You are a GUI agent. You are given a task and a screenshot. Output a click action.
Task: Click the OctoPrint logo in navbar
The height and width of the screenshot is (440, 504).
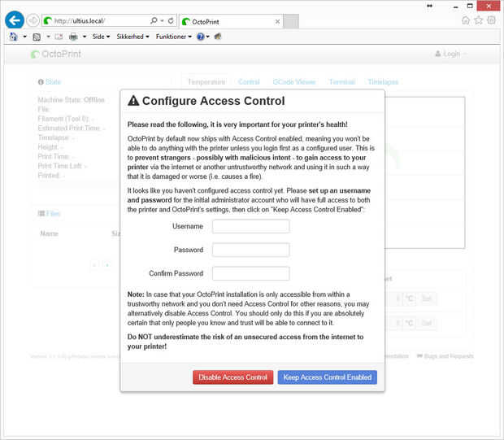[56, 54]
